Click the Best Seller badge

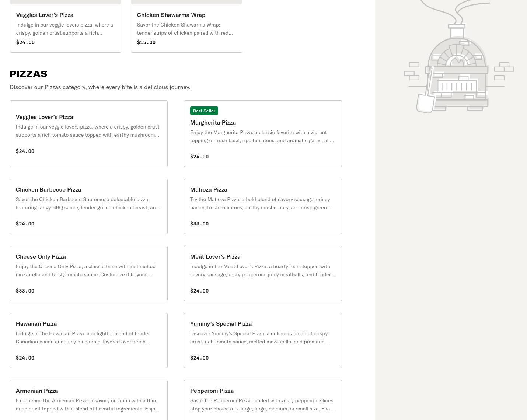click(204, 111)
